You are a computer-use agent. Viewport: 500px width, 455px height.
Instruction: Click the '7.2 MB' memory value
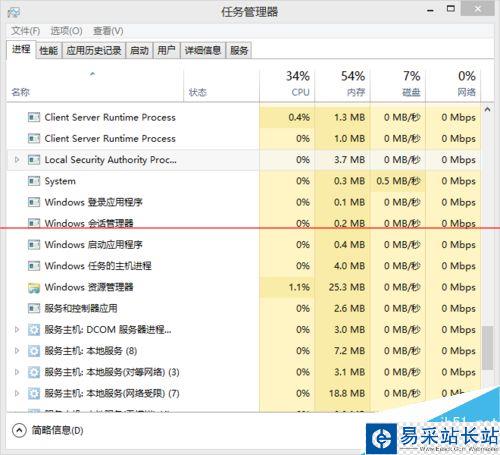point(350,351)
